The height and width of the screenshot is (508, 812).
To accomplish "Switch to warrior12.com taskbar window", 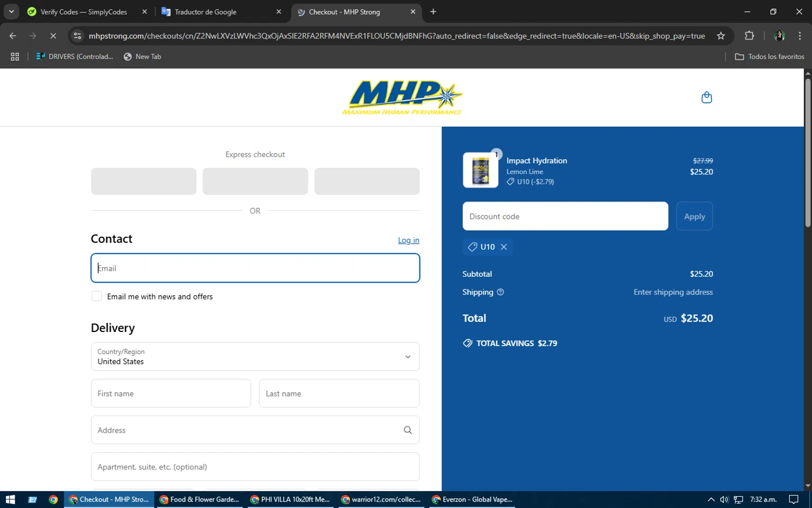I will click(x=381, y=499).
